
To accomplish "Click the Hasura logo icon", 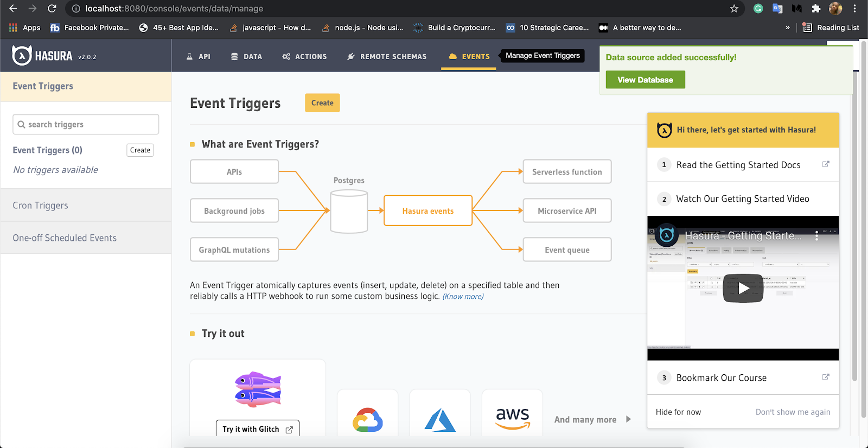I will [x=22, y=55].
